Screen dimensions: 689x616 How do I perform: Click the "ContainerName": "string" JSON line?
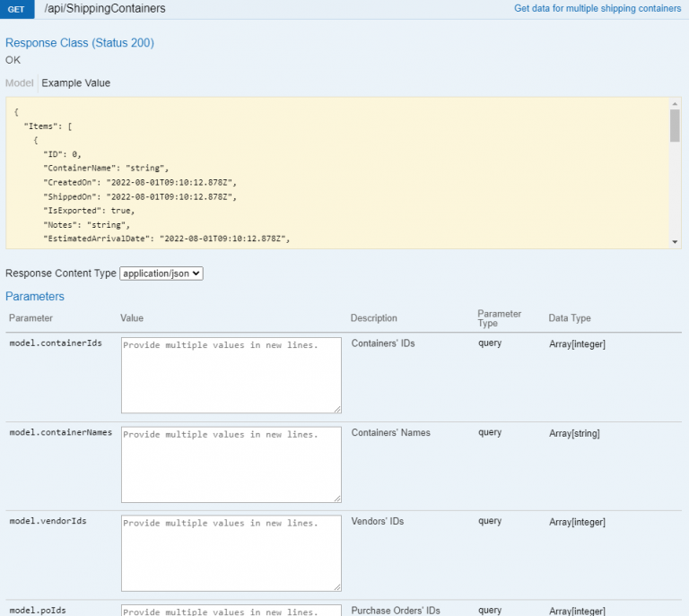point(106,169)
